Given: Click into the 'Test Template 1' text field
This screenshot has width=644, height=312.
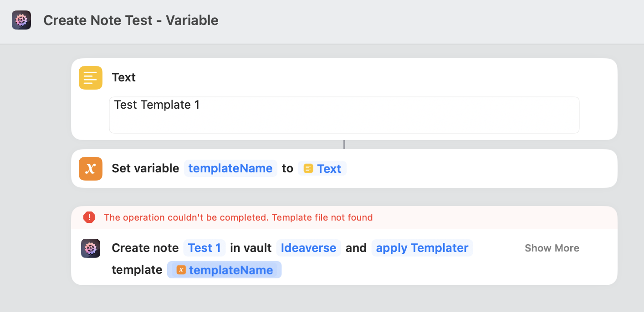Looking at the screenshot, I should click(x=344, y=115).
